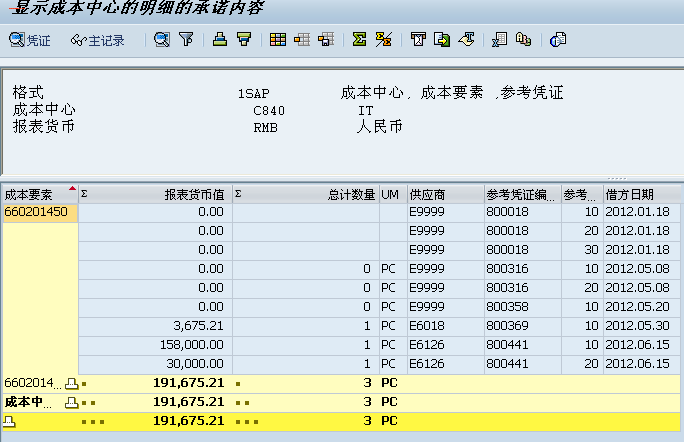The image size is (684, 442).
Task: Click the magnifier Details toolbar icon
Action: (161, 40)
